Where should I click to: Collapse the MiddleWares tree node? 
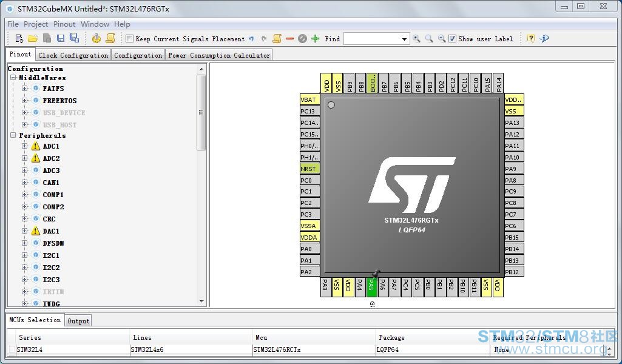coord(13,78)
